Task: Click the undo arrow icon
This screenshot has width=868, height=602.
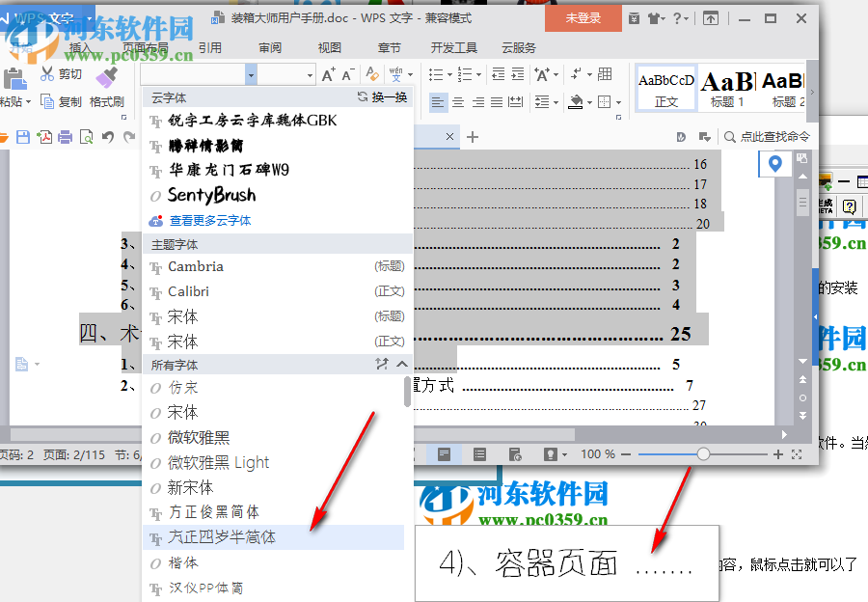Action: [108, 137]
